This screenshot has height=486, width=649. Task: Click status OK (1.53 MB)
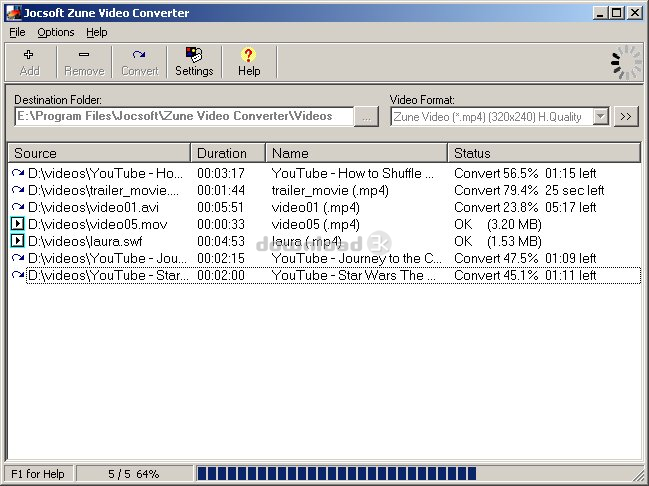click(x=498, y=241)
